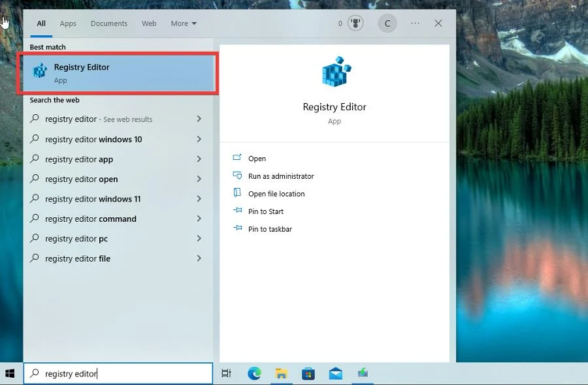Switch to the Web tab
This screenshot has width=588, height=385.
coord(149,23)
